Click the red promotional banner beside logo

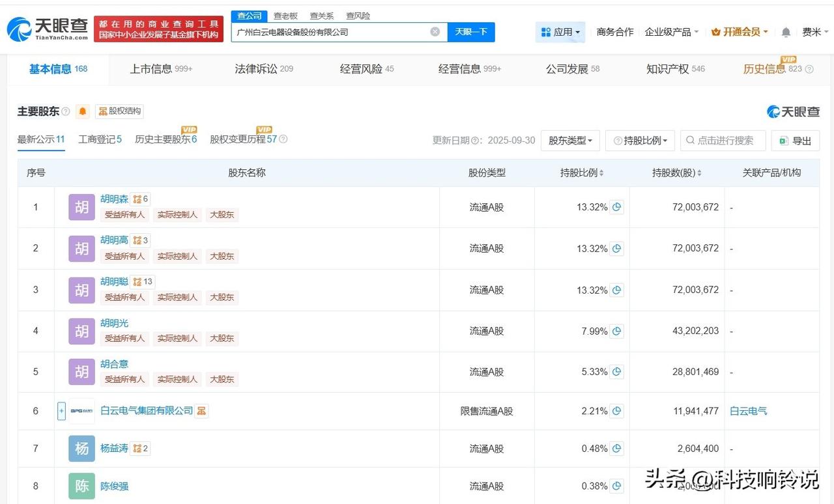[158, 29]
